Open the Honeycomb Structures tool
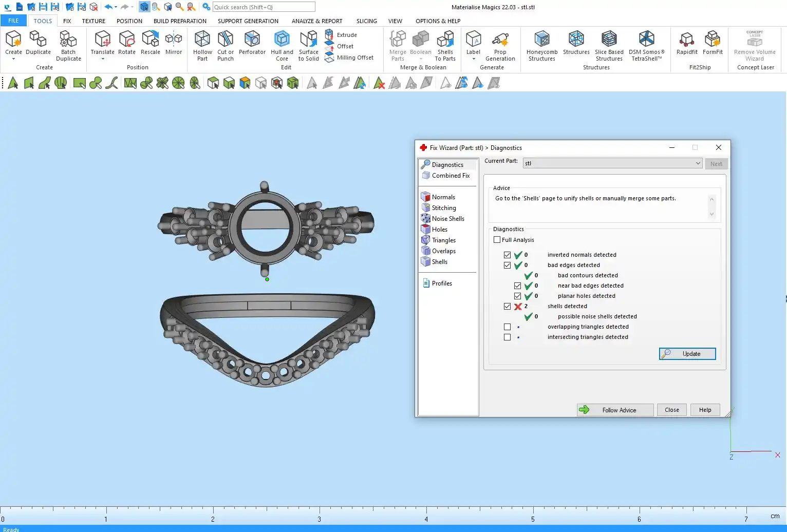Viewport: 787px width, 532px height. click(x=541, y=45)
